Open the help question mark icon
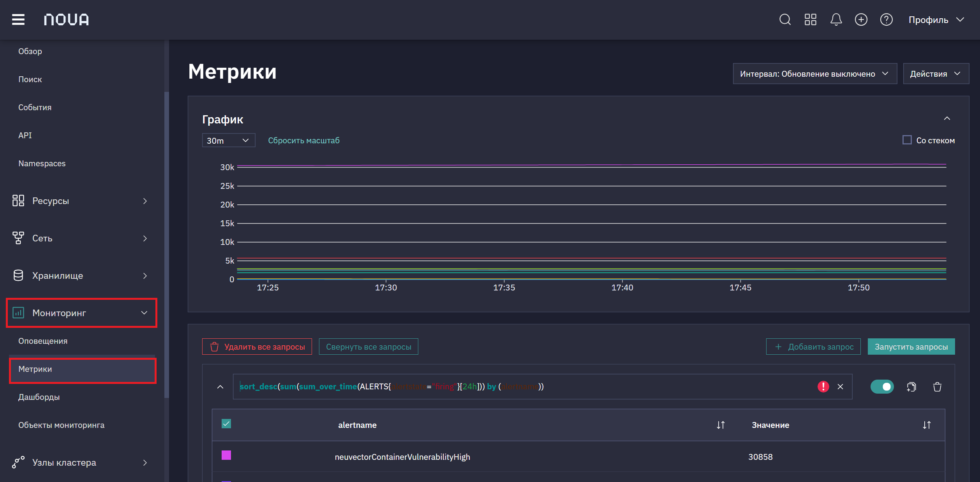Screen dimensions: 980x482 coord(887,19)
